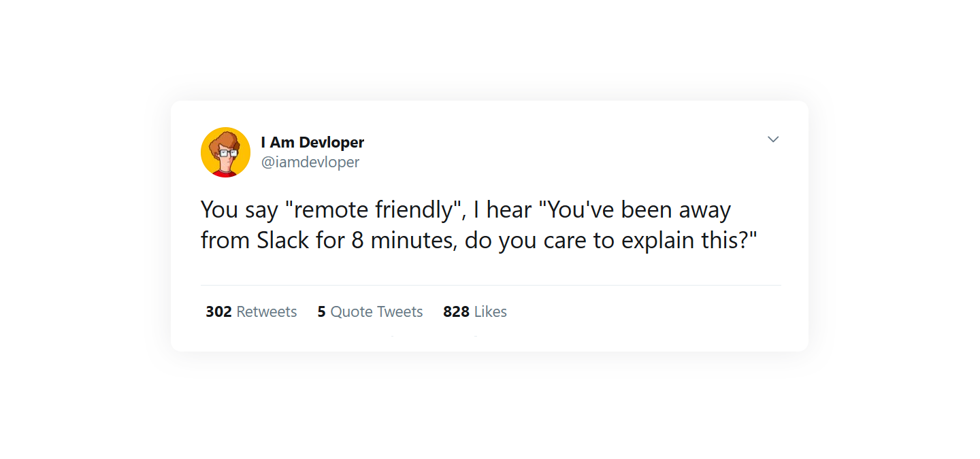Viewport: 980px width, 459px height.
Task: Click the number 828 likes count
Action: click(456, 311)
